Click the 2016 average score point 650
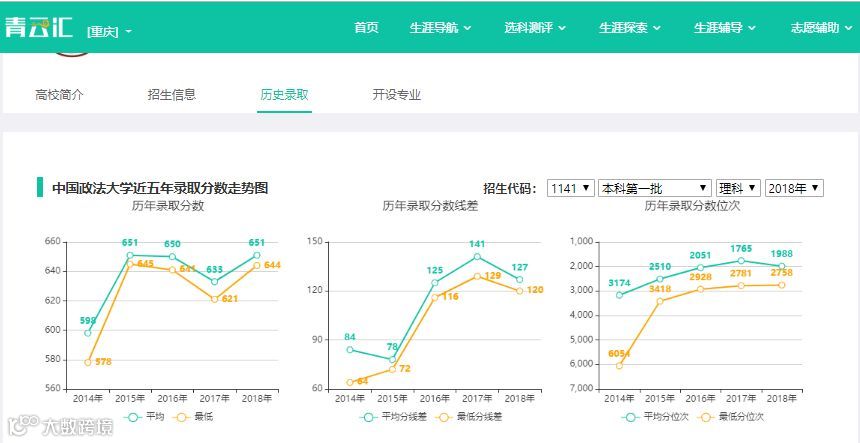Viewport: 860px width, 443px height. coord(172,257)
